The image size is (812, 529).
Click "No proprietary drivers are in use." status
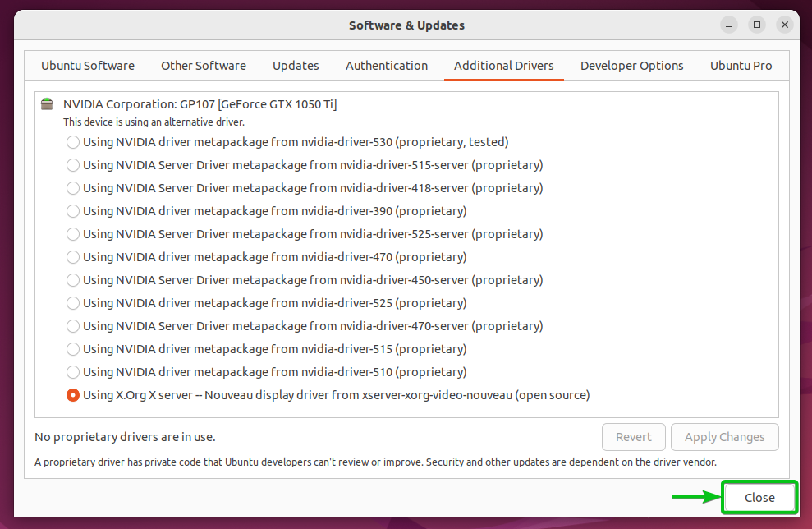pyautogui.click(x=126, y=437)
